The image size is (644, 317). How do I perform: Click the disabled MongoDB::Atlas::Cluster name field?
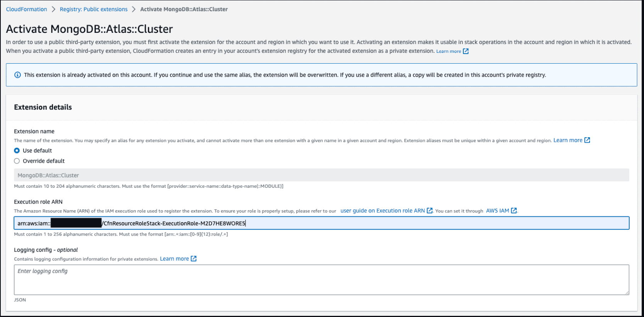[x=321, y=175]
